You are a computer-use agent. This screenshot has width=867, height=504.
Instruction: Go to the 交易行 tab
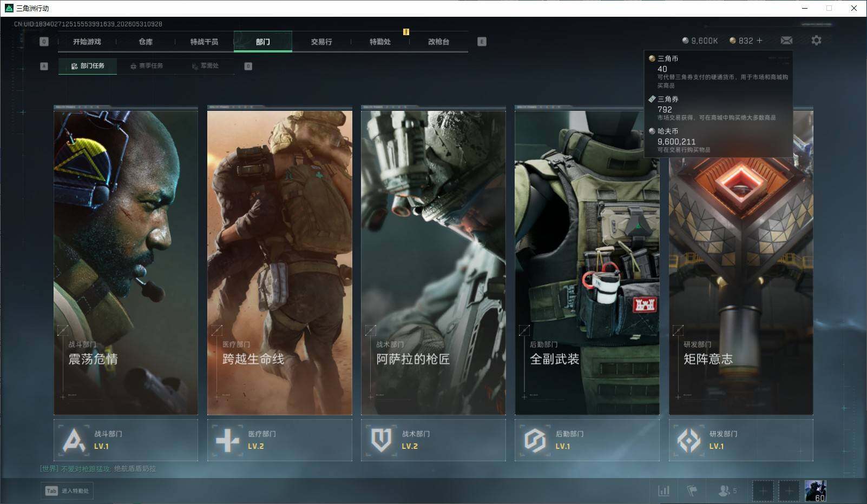[321, 42]
